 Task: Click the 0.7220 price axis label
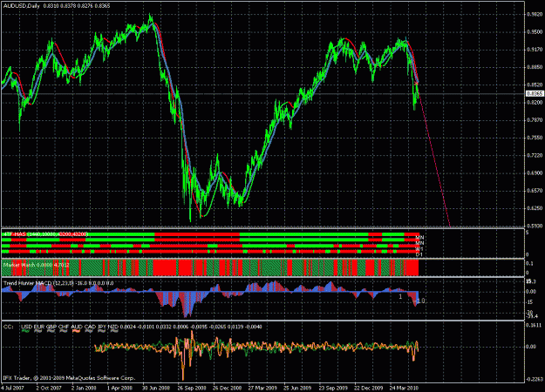[x=535, y=155]
